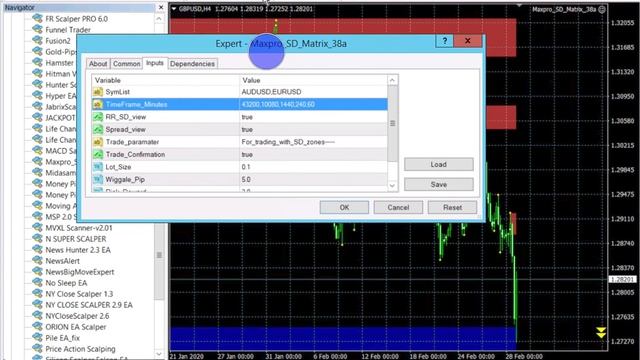This screenshot has width=640, height=360.
Task: Click the inputs list scrollbar thumb
Action: pyautogui.click(x=392, y=123)
